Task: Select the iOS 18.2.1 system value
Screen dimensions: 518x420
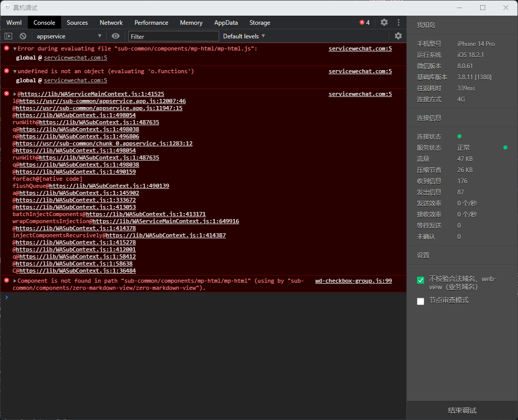Action: [x=471, y=55]
